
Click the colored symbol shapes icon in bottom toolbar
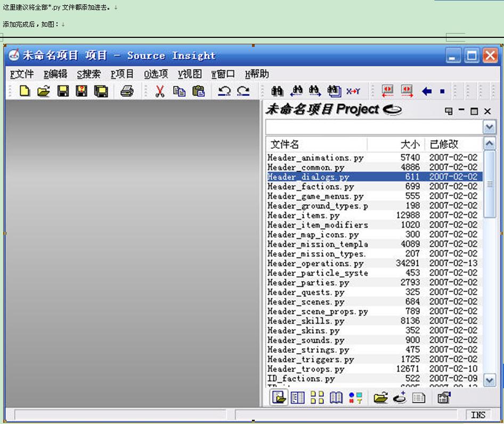pyautogui.click(x=355, y=397)
